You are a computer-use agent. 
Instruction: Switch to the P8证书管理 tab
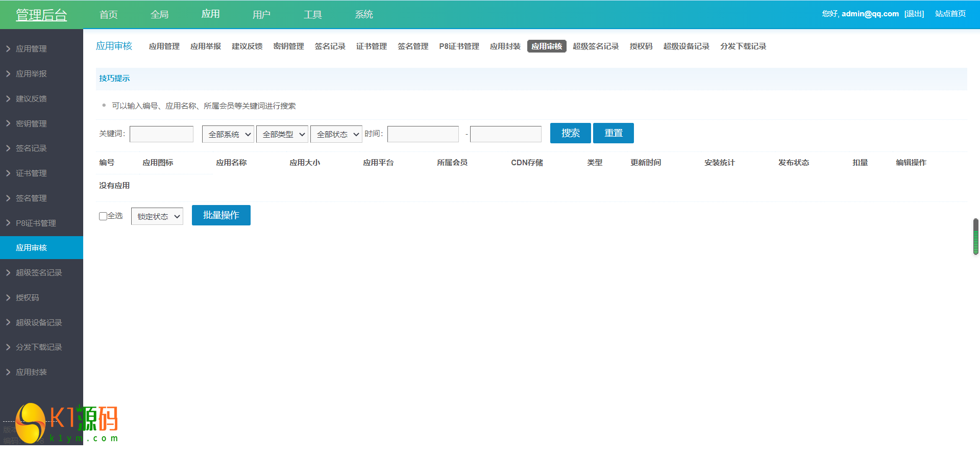click(459, 46)
